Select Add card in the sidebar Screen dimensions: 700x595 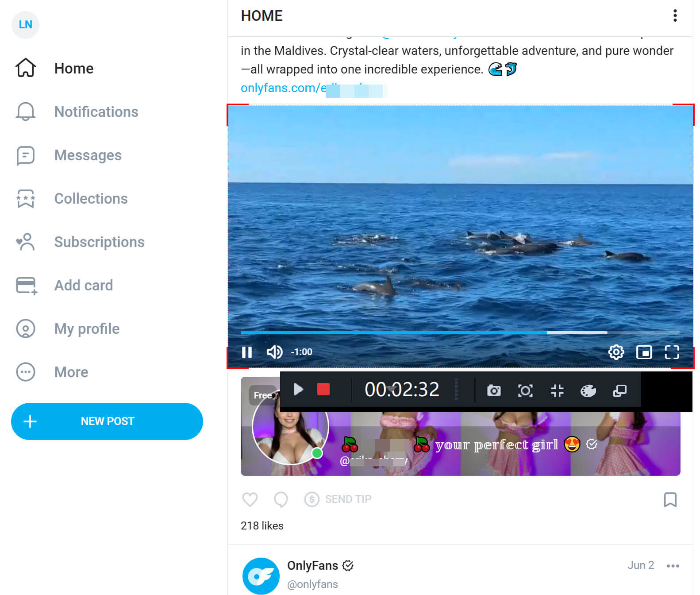pyautogui.click(x=83, y=285)
